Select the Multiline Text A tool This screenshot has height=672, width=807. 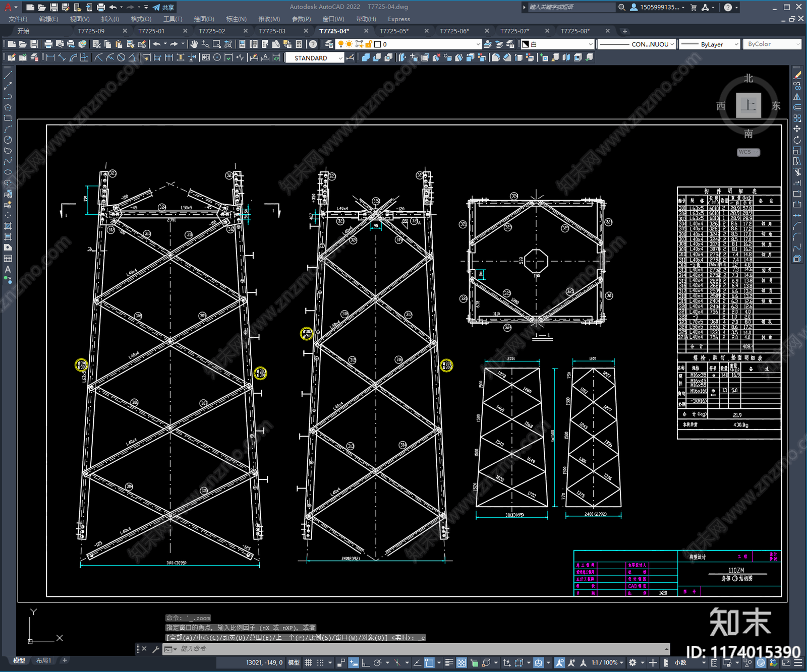point(8,270)
